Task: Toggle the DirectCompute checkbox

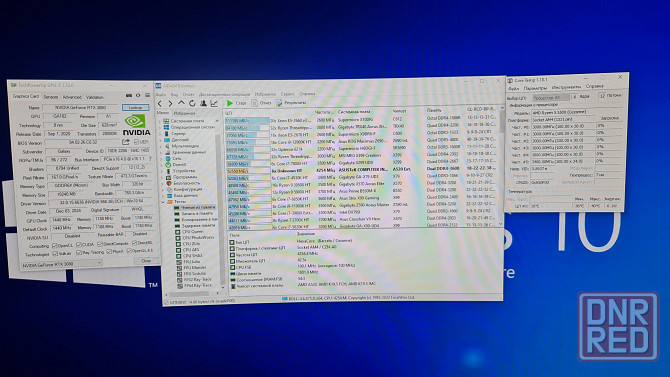Action: tap(100, 244)
